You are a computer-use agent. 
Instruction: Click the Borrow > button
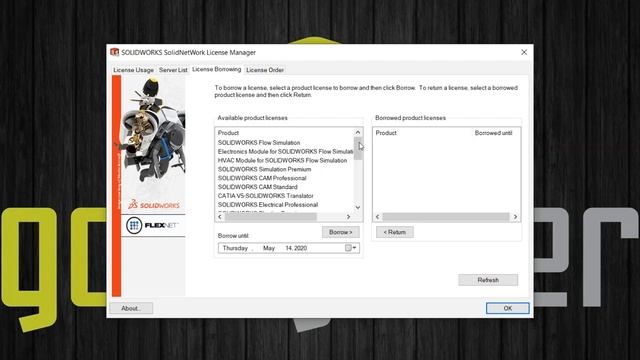point(341,232)
